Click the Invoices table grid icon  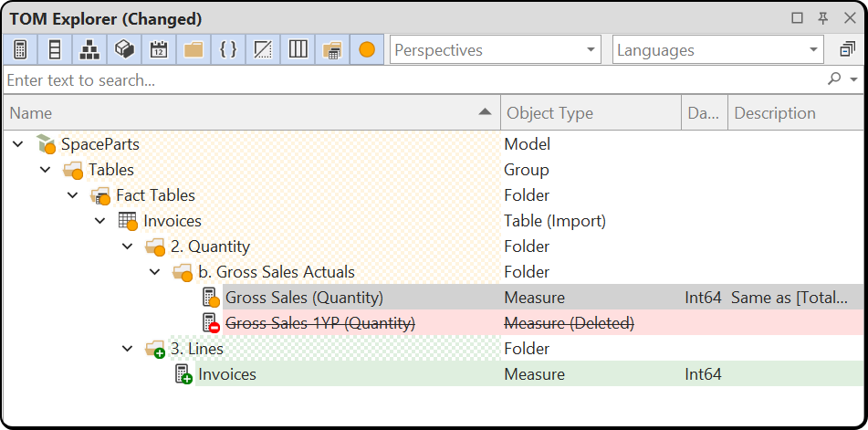click(x=128, y=221)
